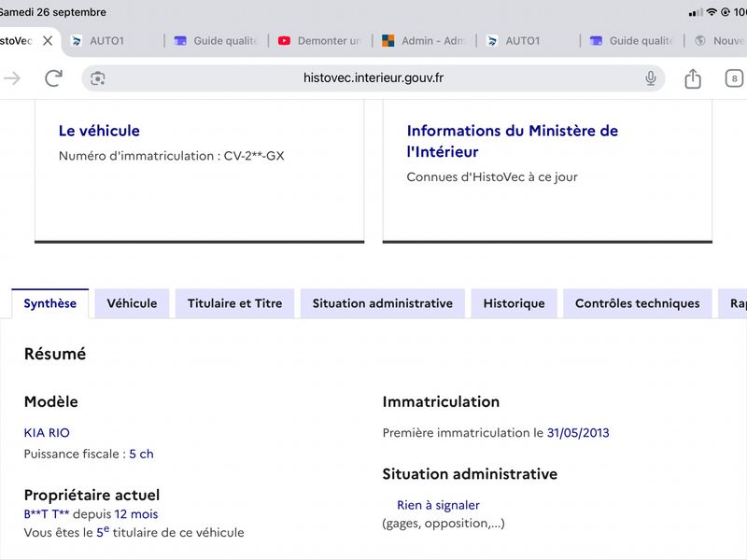The width and height of the screenshot is (747, 560).
Task: Tap the share icon in toolbar
Action: (x=693, y=78)
